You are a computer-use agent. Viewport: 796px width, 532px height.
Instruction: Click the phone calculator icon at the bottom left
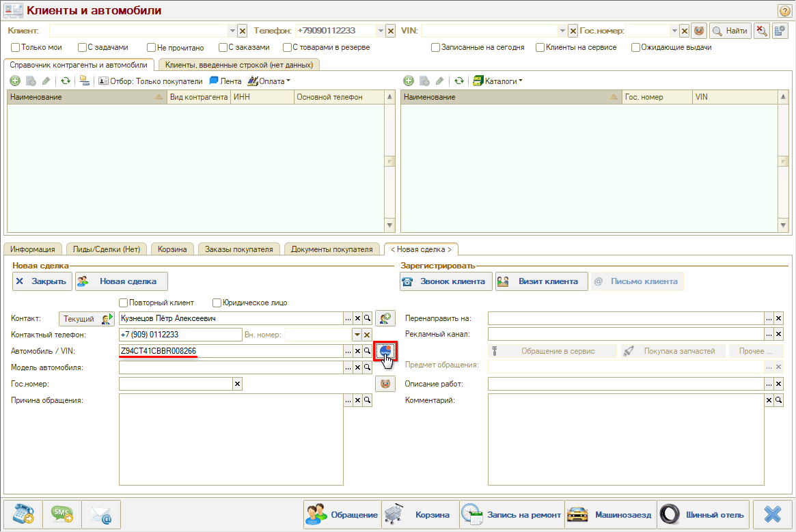(23, 514)
